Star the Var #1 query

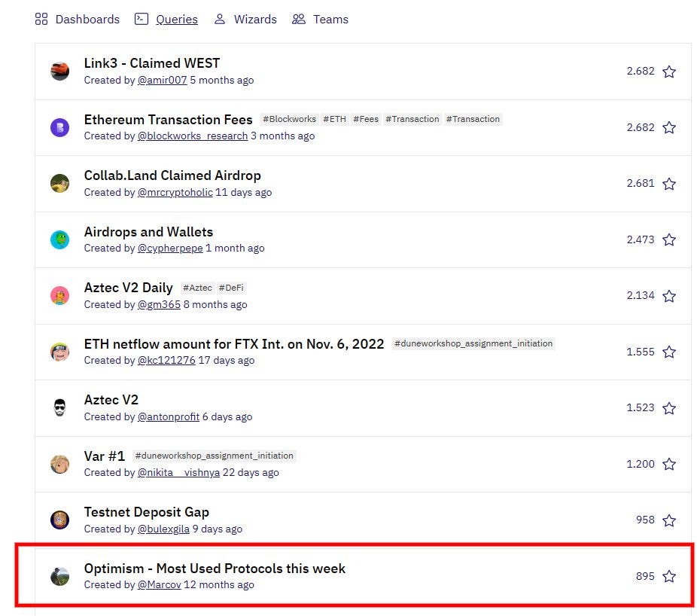(669, 464)
